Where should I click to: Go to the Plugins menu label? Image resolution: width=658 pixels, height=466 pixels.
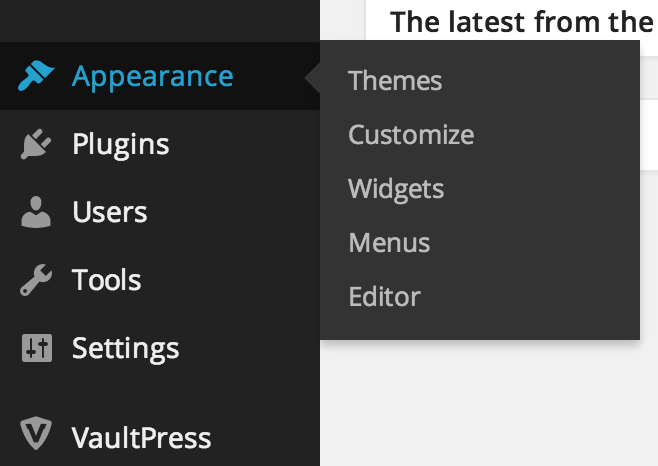tap(121, 145)
